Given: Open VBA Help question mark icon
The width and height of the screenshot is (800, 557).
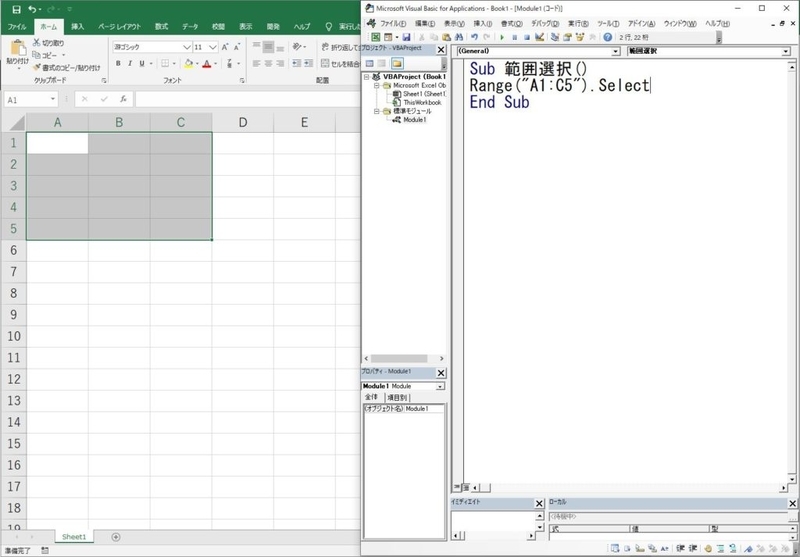Looking at the screenshot, I should [607, 37].
